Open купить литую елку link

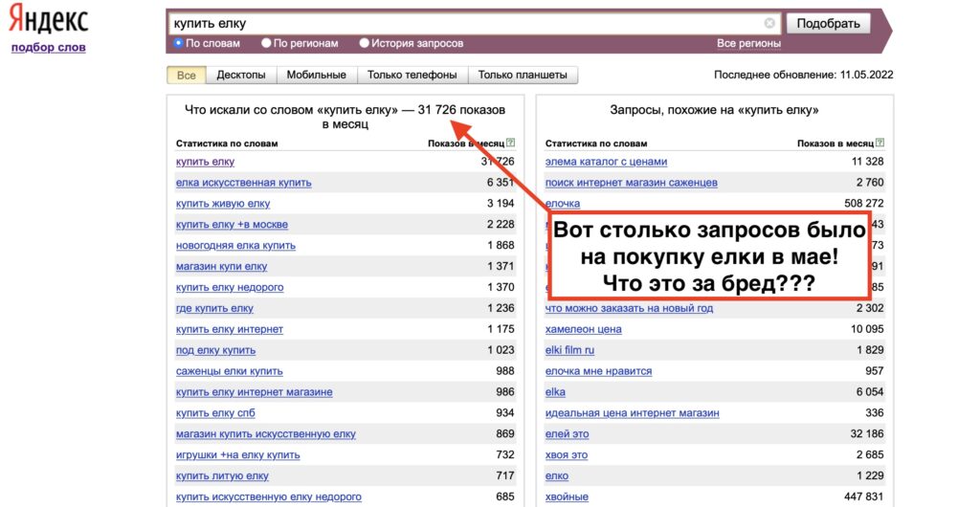222,475
